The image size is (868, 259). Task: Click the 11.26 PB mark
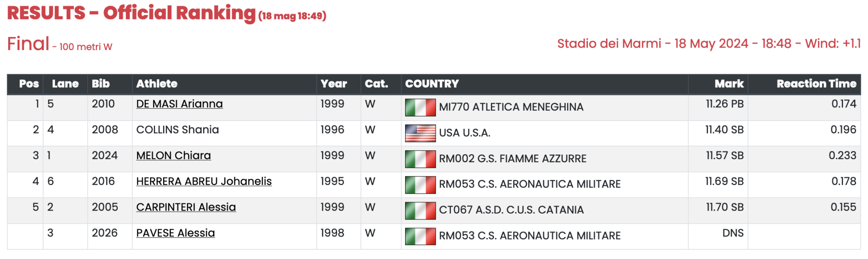[x=725, y=104]
